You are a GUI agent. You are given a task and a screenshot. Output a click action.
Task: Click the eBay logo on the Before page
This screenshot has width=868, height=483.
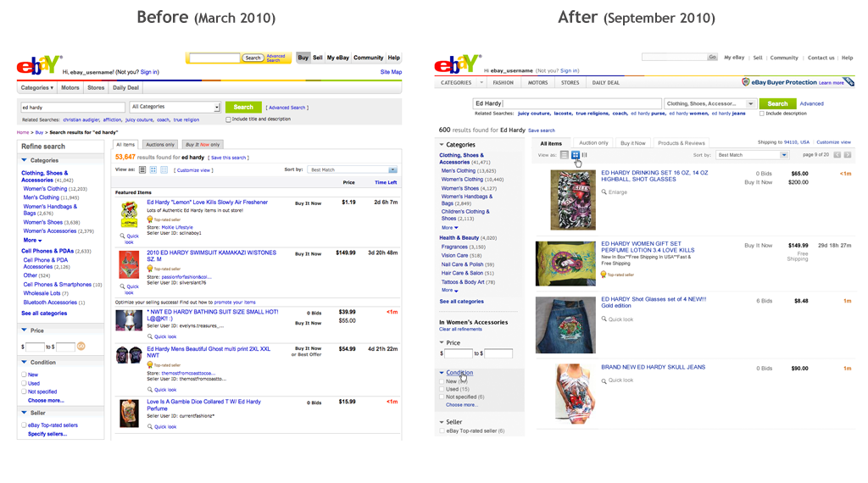coord(39,64)
